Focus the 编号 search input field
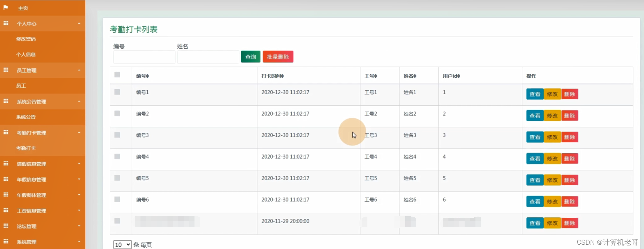This screenshot has width=644, height=249. point(144,57)
